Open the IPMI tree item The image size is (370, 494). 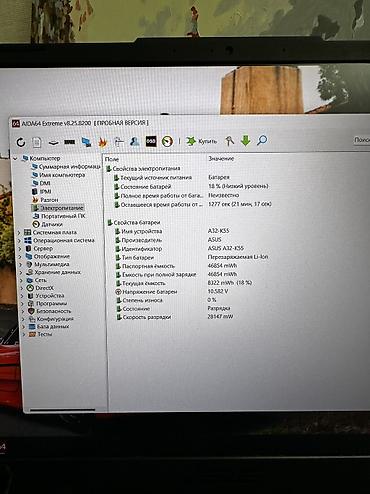tap(42, 191)
